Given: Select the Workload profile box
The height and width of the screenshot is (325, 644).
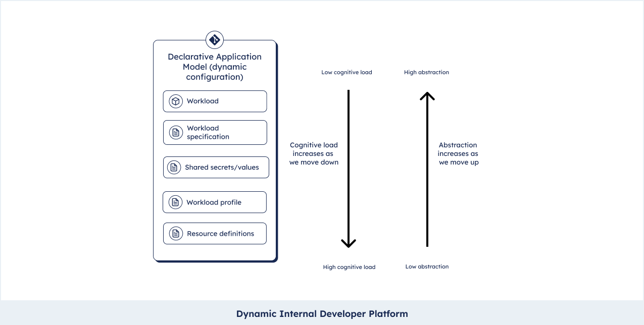Looking at the screenshot, I should click(x=214, y=202).
